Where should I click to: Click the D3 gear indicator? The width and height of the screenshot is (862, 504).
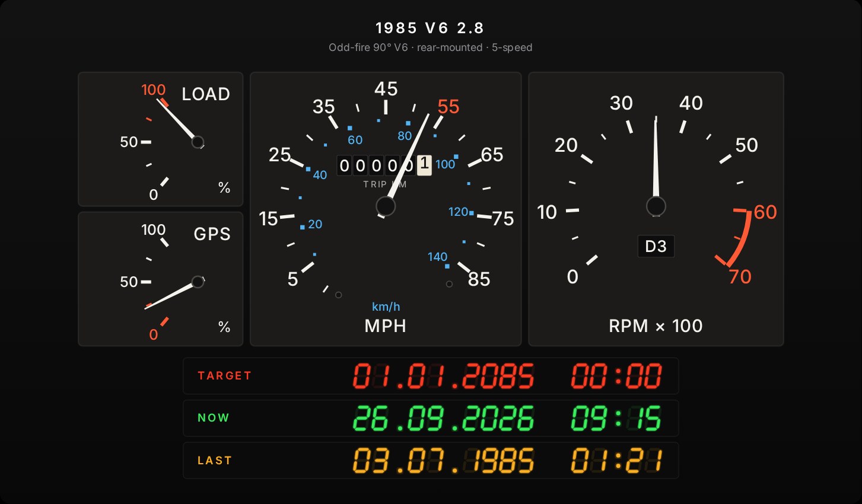tap(656, 246)
